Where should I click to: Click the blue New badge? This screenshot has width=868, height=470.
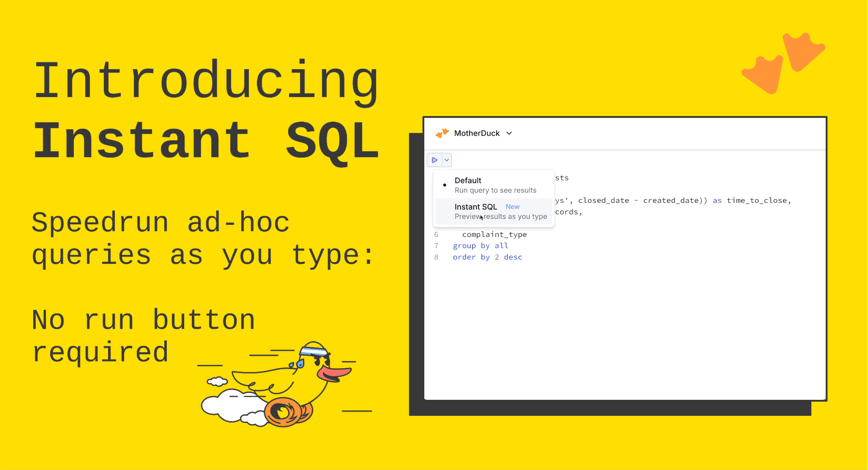click(x=512, y=207)
